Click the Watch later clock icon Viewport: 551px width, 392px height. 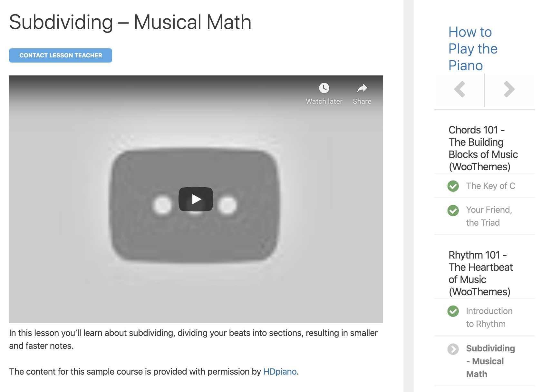tap(324, 88)
